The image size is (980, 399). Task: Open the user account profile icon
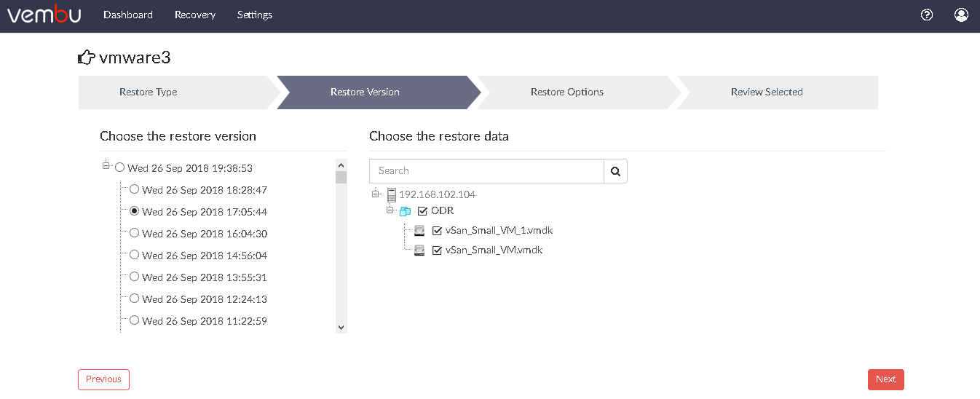(961, 15)
